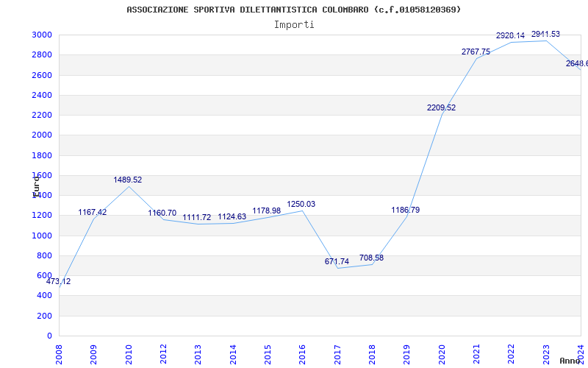
Task: Select the 1186.79 data label
Action: [x=406, y=210]
